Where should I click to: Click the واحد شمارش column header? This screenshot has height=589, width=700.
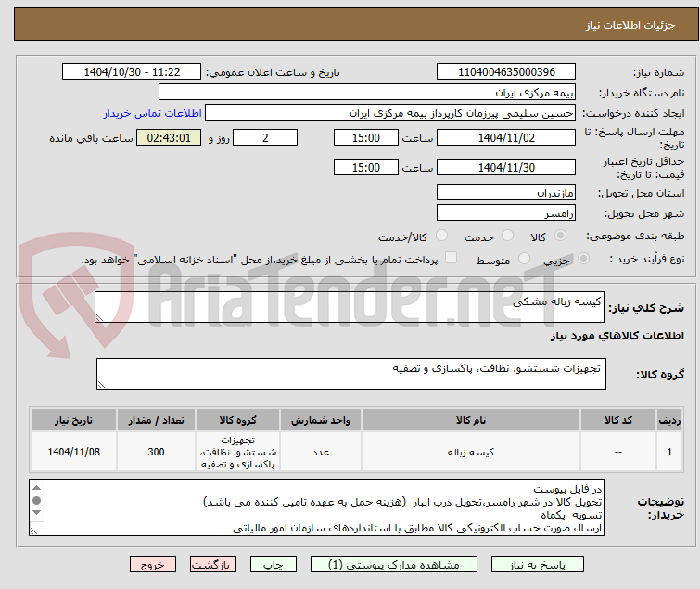(321, 420)
